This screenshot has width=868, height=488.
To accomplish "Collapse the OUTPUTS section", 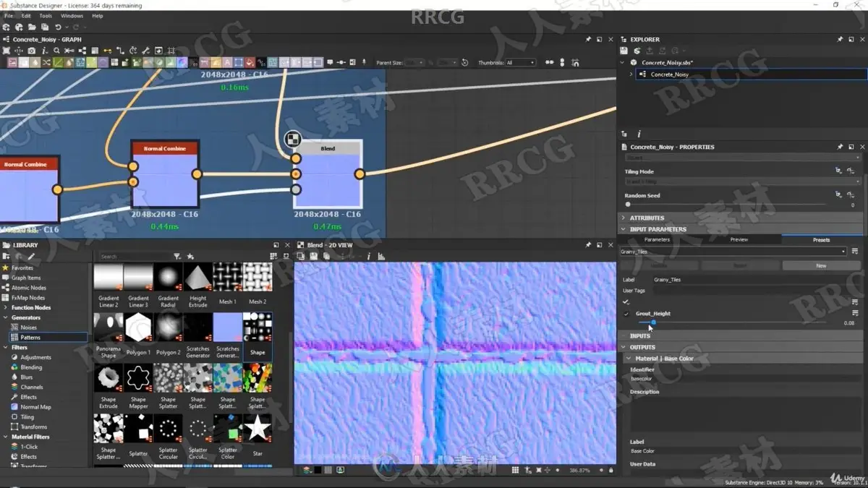I will coord(624,347).
